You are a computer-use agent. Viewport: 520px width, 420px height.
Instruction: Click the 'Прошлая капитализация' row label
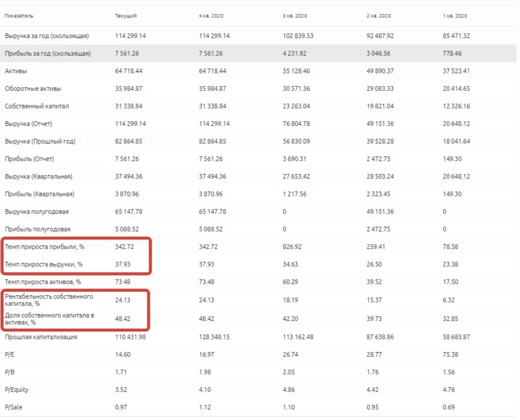pyautogui.click(x=41, y=337)
